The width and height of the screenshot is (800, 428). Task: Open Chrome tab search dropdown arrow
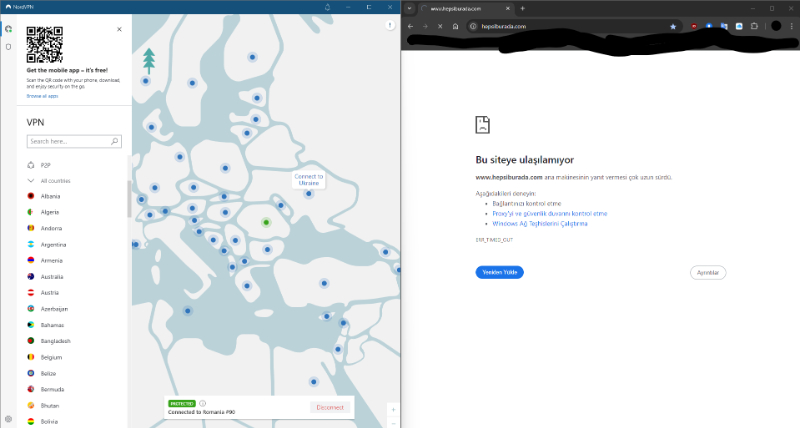coord(409,8)
